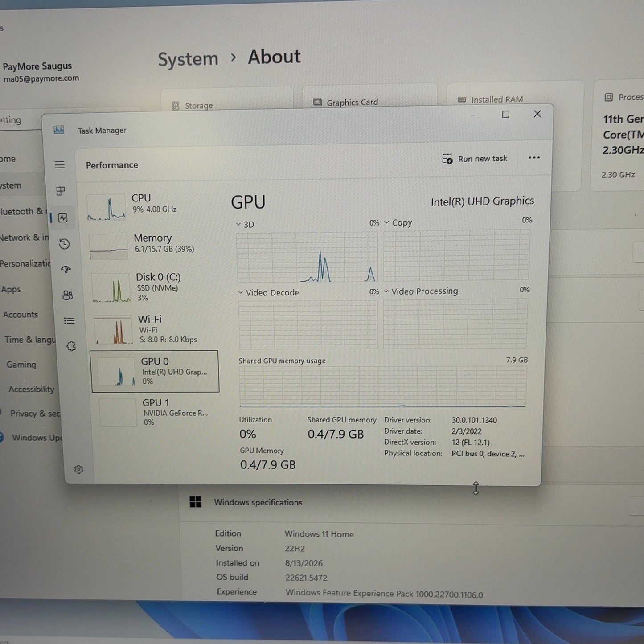This screenshot has width=644, height=644.
Task: Open the Users page icon in Task Manager
Action: 68,295
